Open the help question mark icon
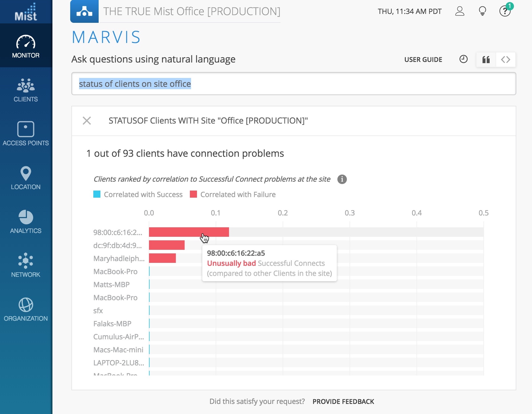 [505, 11]
